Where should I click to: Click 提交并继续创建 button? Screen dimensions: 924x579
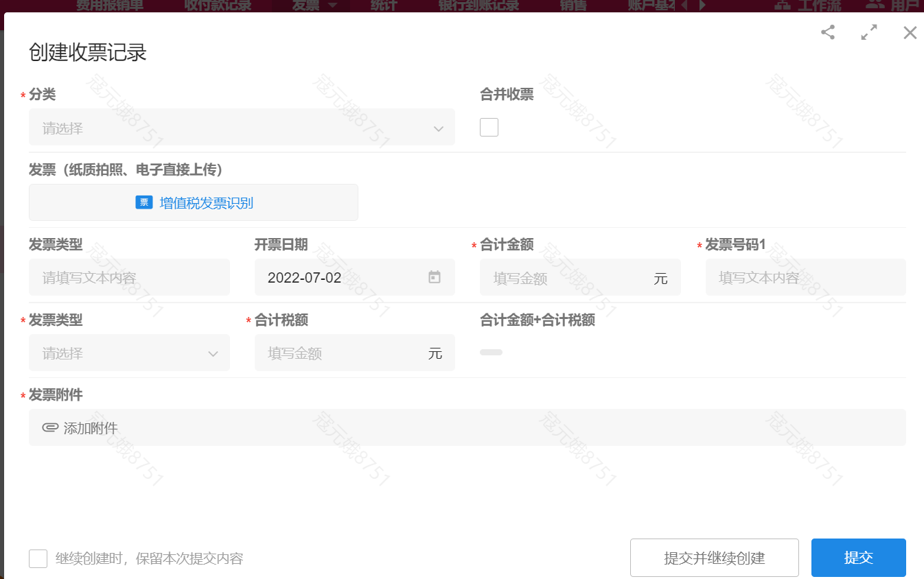(x=714, y=558)
